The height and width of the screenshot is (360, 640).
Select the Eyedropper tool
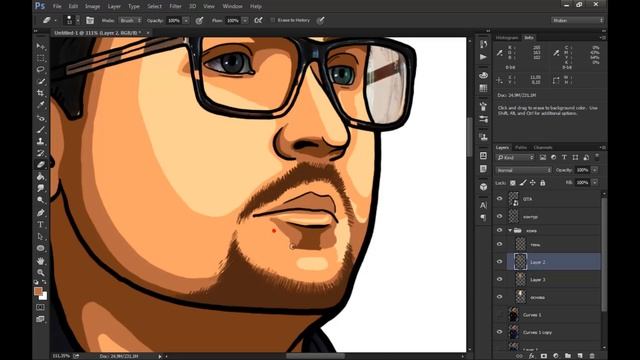tap(40, 105)
